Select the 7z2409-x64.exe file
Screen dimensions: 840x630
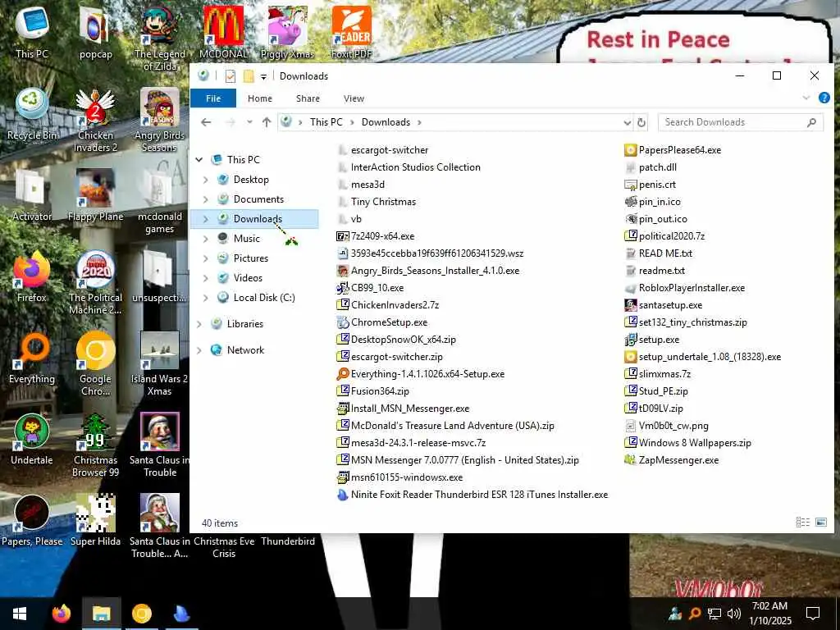pos(376,236)
